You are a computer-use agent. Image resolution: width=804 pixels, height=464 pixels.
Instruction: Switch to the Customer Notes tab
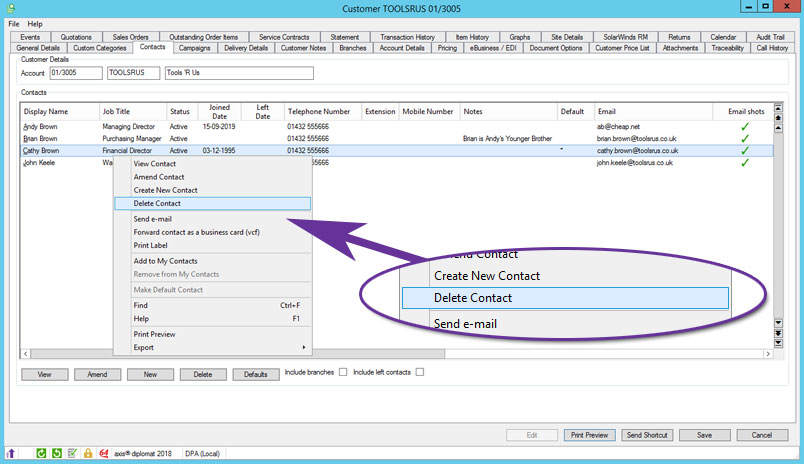coord(303,48)
